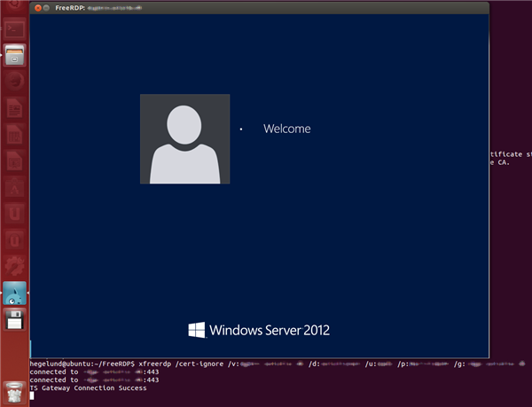This screenshot has width=532, height=407.
Task: Open the Ubuntu Dash home button
Action: [x=14, y=6]
